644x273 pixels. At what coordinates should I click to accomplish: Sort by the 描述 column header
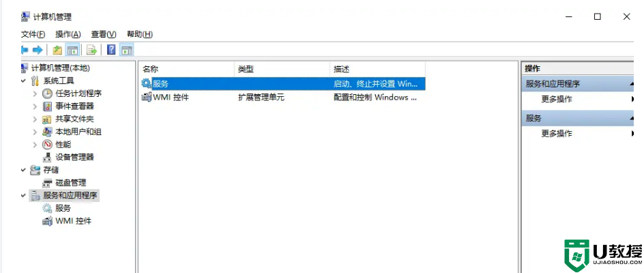point(377,69)
